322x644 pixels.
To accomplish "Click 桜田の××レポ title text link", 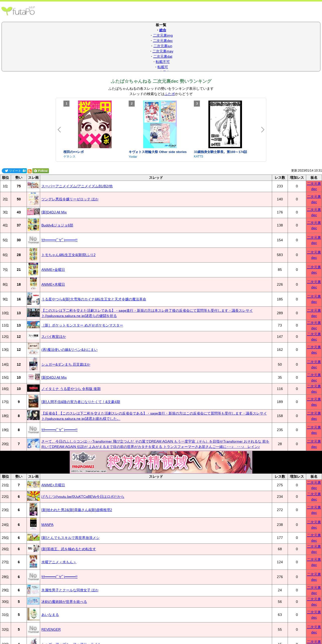I will click(73, 152).
